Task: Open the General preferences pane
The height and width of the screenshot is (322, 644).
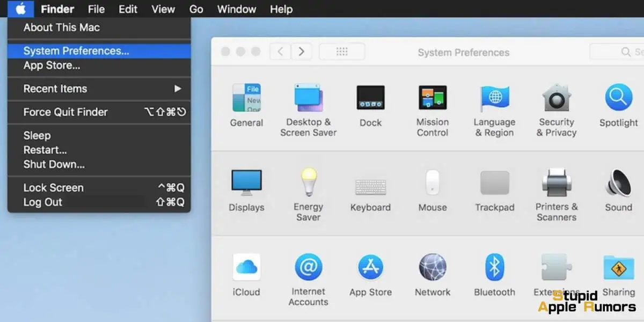Action: tap(246, 105)
